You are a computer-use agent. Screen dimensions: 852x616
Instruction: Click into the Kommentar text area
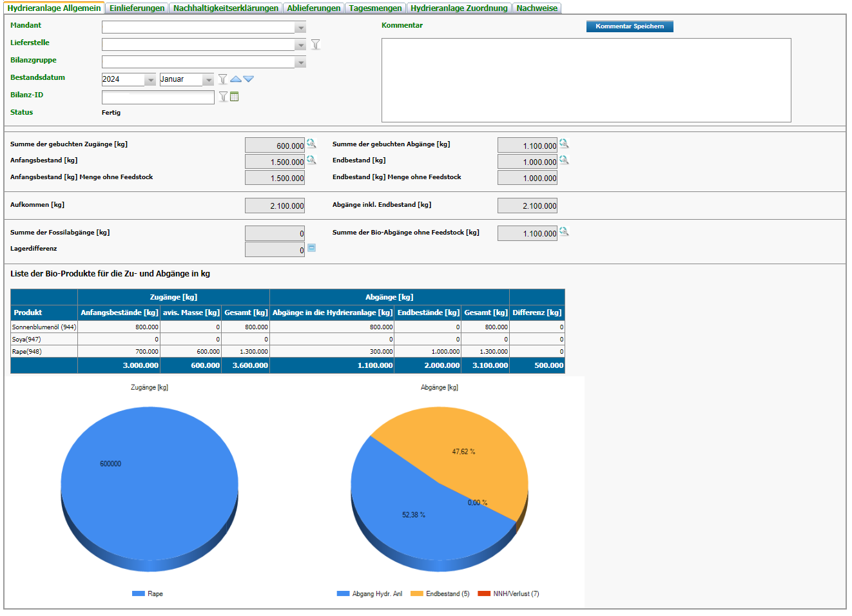[586, 80]
